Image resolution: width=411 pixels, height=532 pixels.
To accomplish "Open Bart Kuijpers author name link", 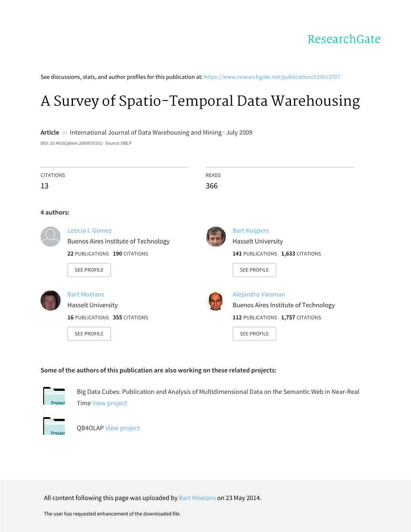I will click(250, 231).
